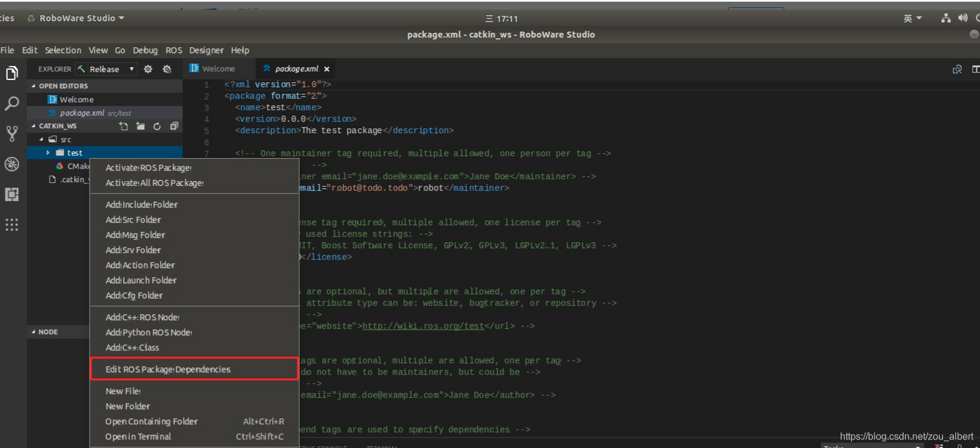980x448 pixels.
Task: Open the View menu
Action: point(98,50)
